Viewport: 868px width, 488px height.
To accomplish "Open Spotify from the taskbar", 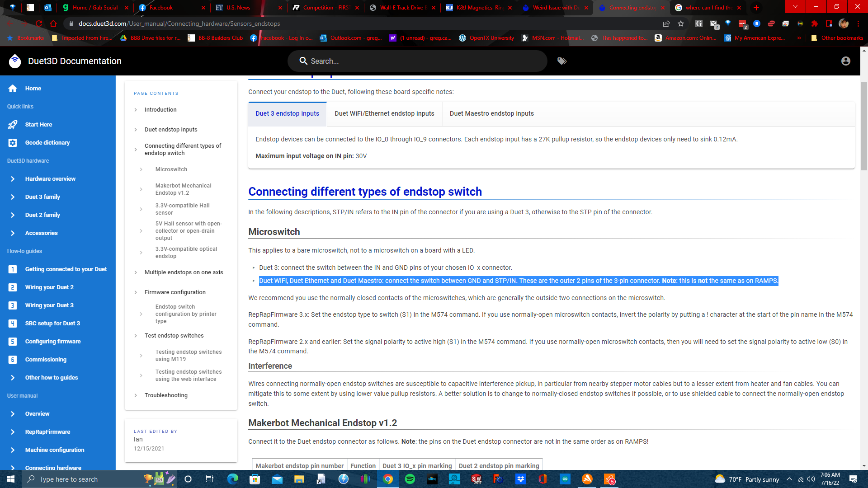I will tap(410, 479).
